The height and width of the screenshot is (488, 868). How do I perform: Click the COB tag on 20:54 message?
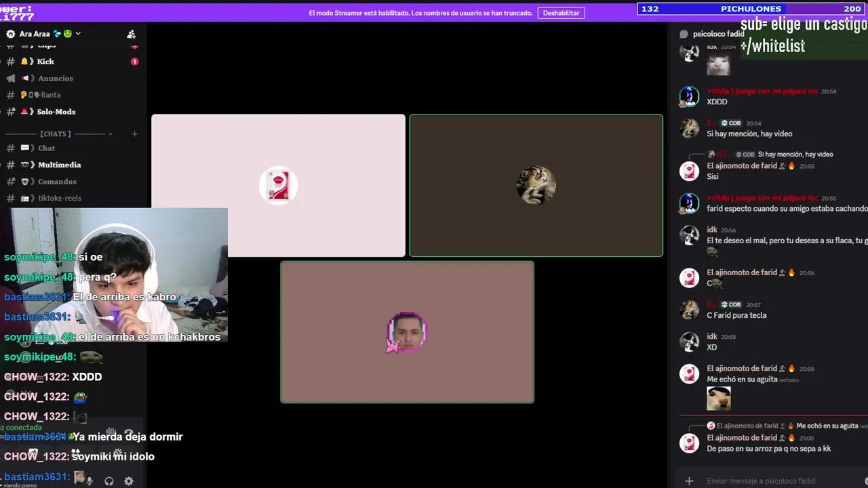point(730,123)
